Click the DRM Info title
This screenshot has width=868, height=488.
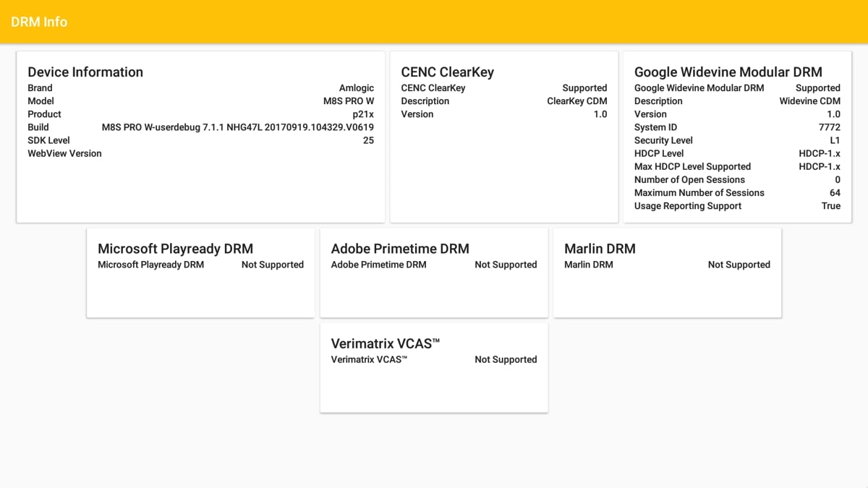point(39,22)
